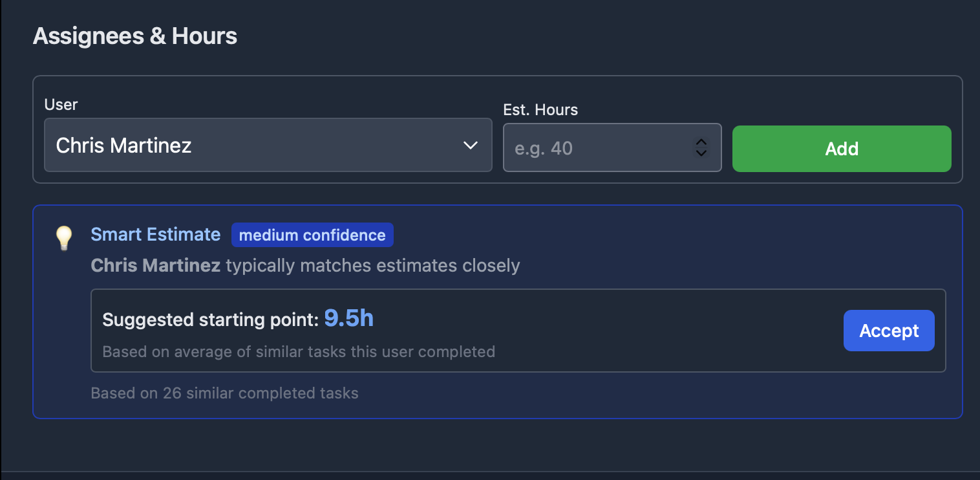Click inside the Est. Hours input field
This screenshot has height=480, width=980.
click(595, 147)
